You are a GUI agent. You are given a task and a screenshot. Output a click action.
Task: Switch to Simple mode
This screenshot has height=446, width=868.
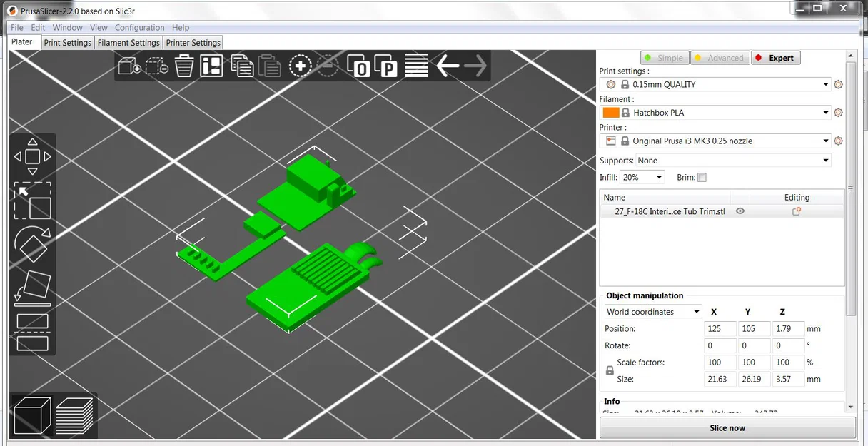[x=664, y=58]
